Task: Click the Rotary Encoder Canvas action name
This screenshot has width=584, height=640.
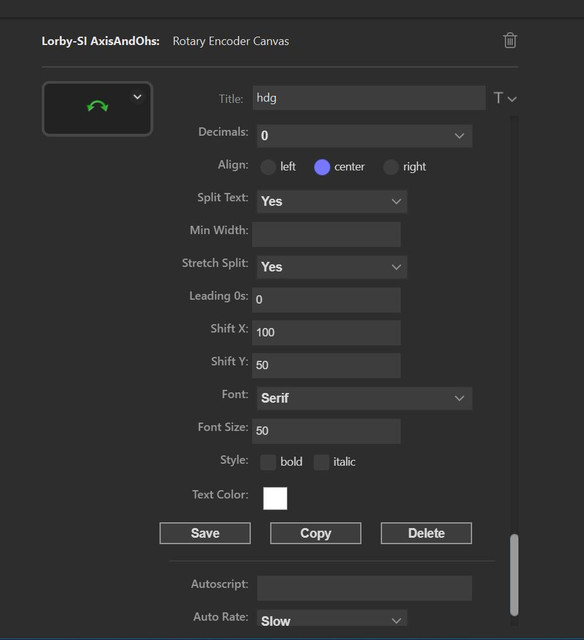Action: click(x=231, y=41)
